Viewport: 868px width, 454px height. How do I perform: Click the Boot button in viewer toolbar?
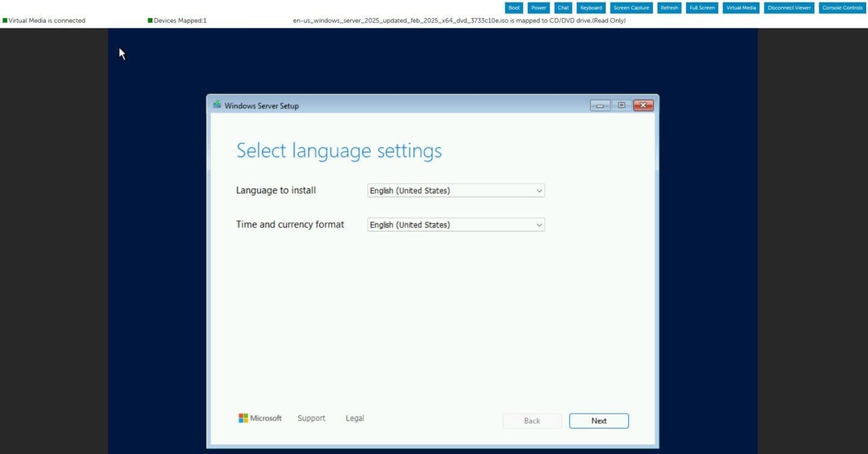point(514,8)
